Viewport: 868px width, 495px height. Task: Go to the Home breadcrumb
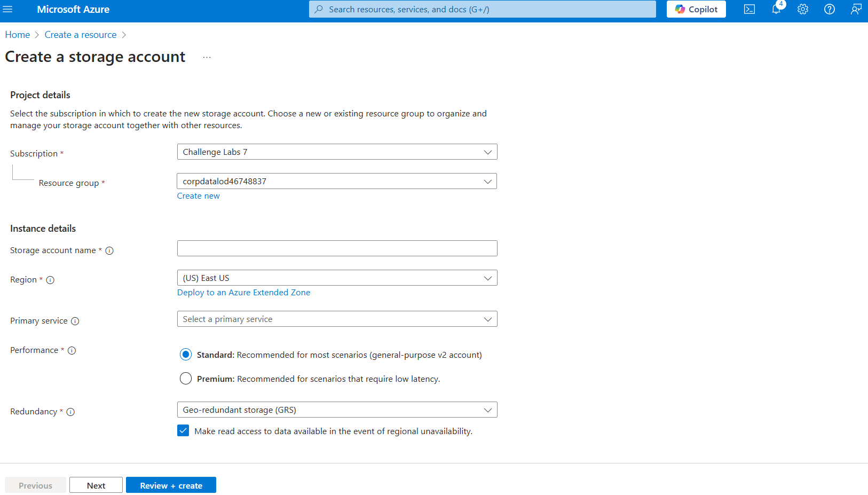tap(18, 35)
